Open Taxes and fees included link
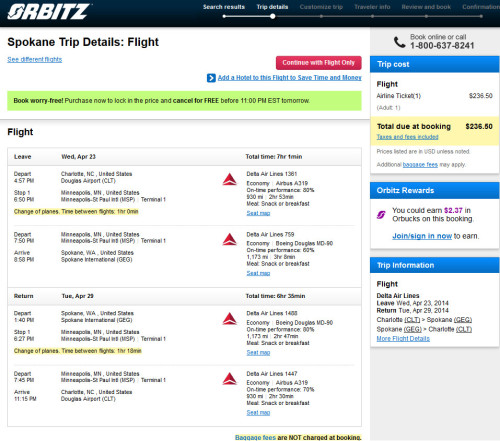The height and width of the screenshot is (441, 500). (407, 137)
